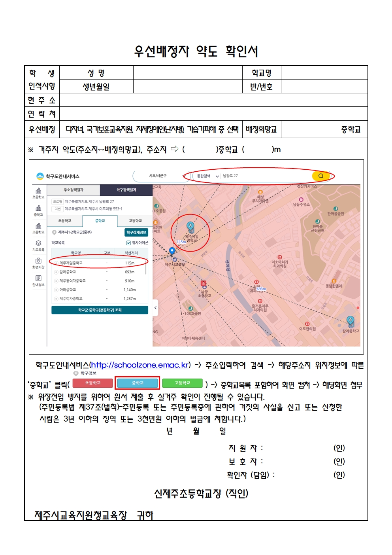Click the search field containing 남광로 27
392x555 pixels.
(x=266, y=176)
